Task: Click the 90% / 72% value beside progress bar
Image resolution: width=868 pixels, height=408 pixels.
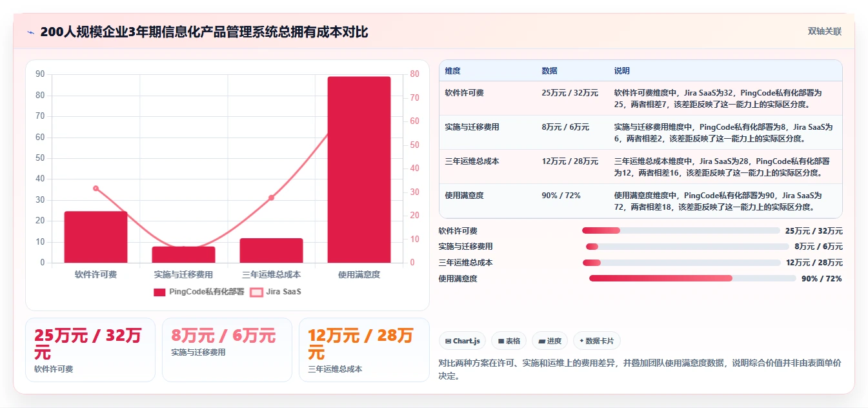Action: pos(822,279)
